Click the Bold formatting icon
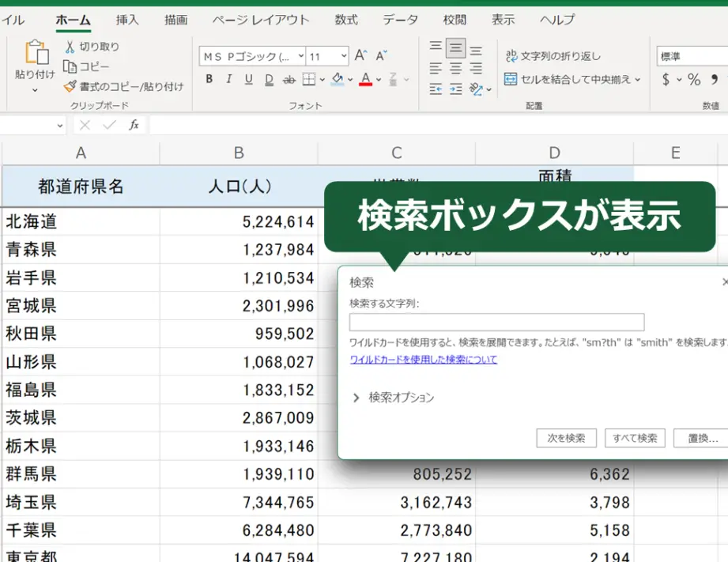This screenshot has width=728, height=562. [x=209, y=79]
